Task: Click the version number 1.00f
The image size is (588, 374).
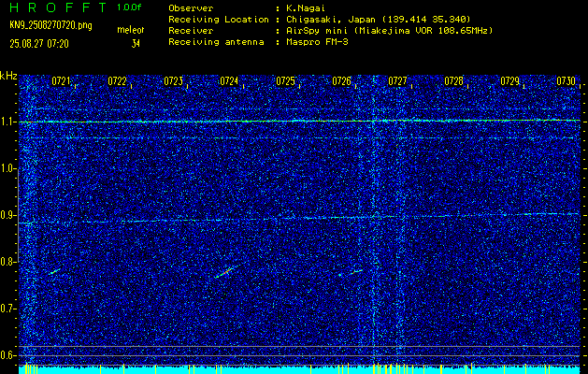Action: coord(129,7)
